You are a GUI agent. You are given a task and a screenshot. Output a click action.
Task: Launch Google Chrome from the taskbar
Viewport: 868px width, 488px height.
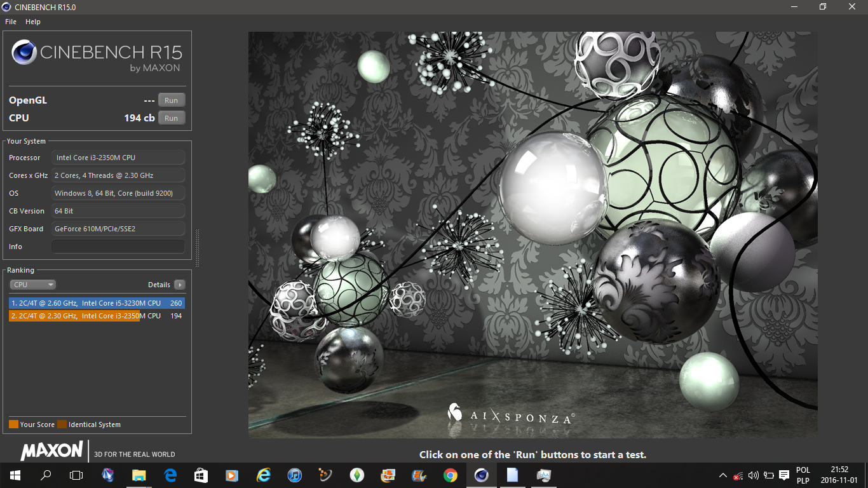click(x=450, y=475)
